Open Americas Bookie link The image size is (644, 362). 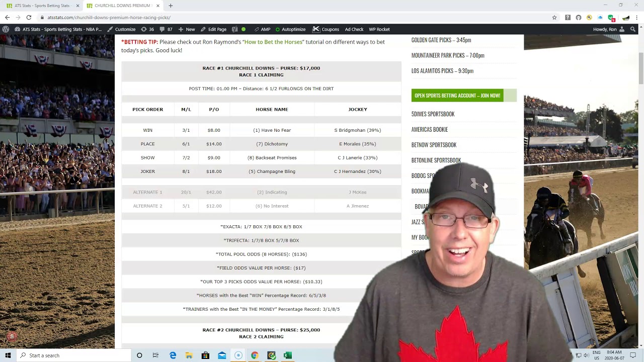pyautogui.click(x=430, y=129)
